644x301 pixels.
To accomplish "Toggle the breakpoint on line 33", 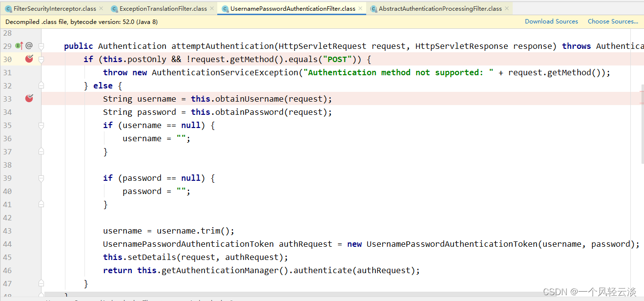I will [29, 99].
